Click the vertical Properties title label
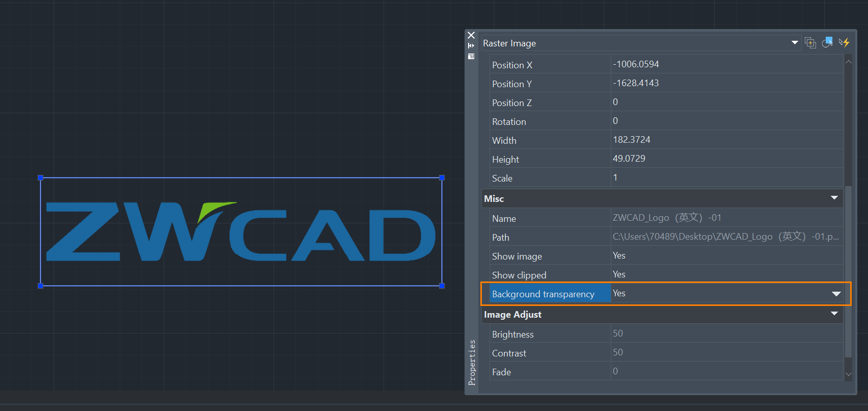This screenshot has height=411, width=868. (472, 363)
